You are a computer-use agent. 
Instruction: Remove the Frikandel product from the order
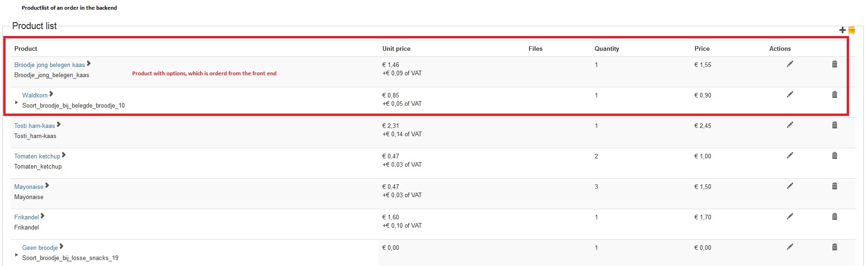tap(835, 217)
